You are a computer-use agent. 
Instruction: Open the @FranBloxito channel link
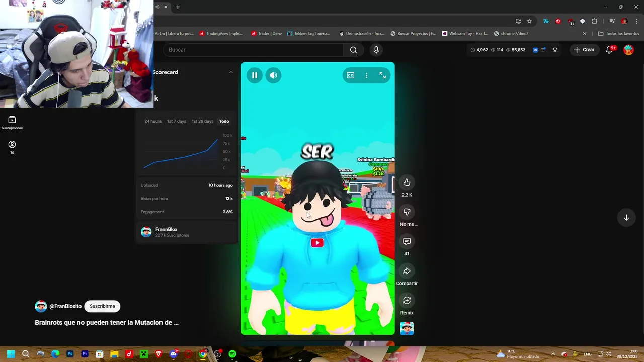pos(65,306)
